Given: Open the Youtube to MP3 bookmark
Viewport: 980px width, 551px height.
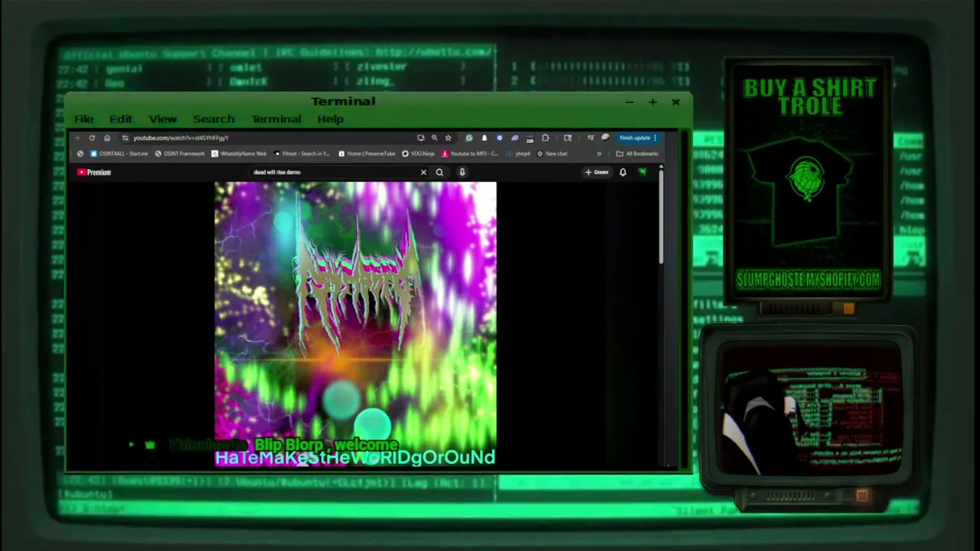Looking at the screenshot, I should pyautogui.click(x=470, y=154).
